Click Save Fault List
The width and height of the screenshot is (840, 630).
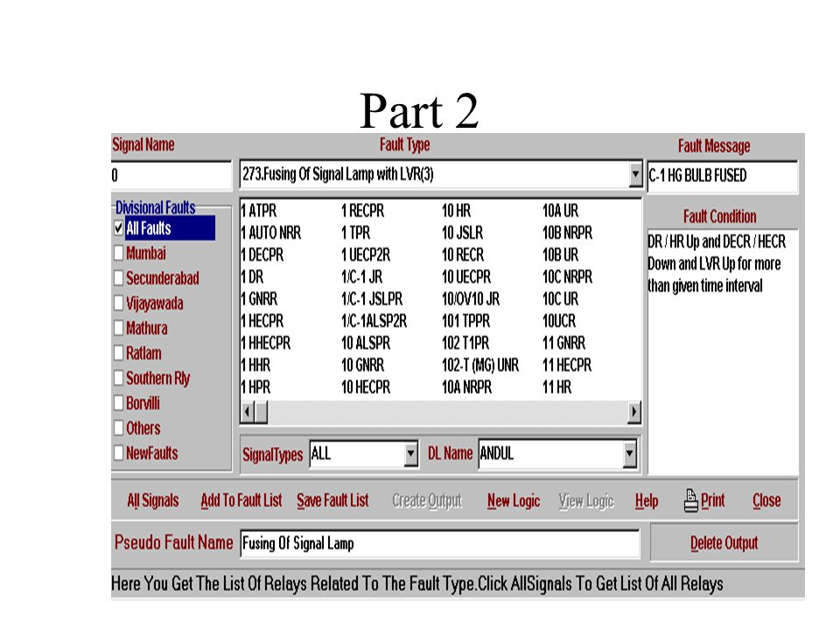tap(332, 500)
